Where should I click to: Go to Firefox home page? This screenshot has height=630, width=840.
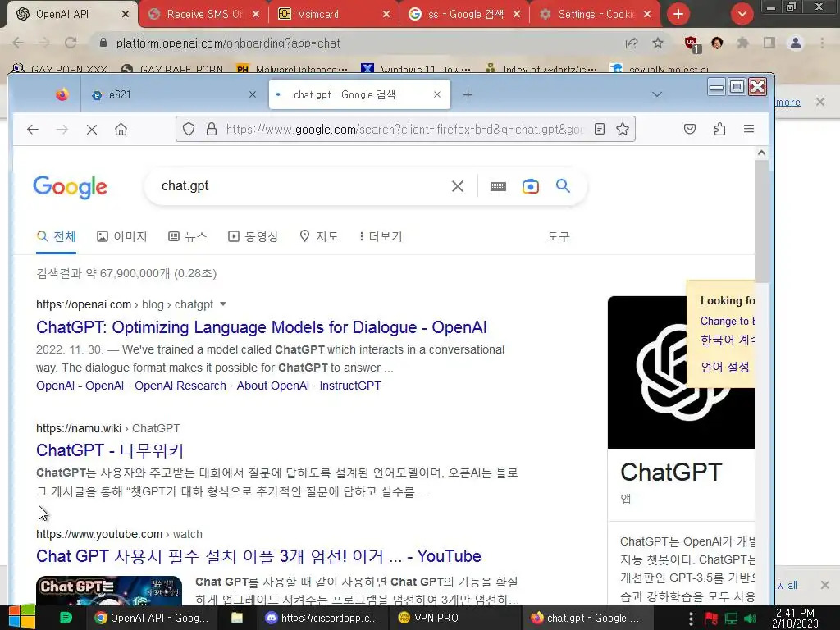click(121, 129)
